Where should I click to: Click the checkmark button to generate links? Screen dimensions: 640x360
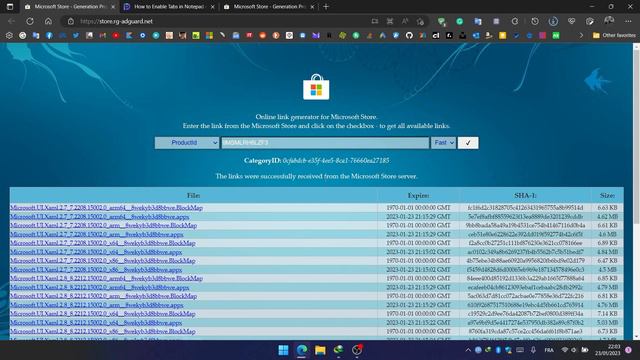point(468,142)
